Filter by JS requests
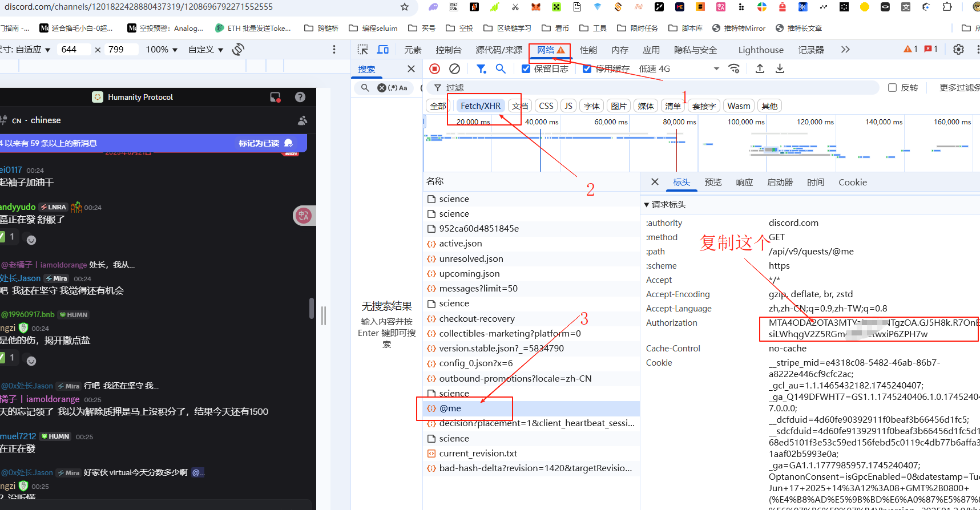 click(x=568, y=106)
